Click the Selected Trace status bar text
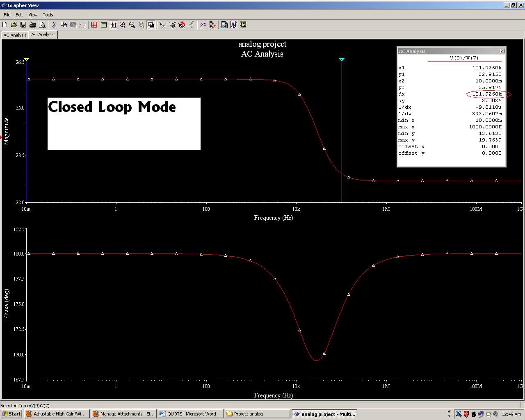This screenshot has width=525, height=420. coord(25,405)
